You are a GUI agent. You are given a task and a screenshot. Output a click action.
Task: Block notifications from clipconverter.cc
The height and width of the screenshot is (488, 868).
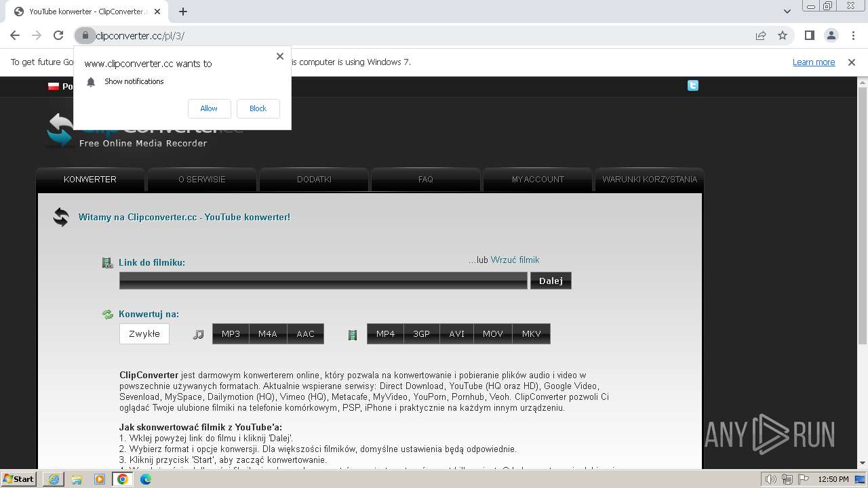pos(258,108)
